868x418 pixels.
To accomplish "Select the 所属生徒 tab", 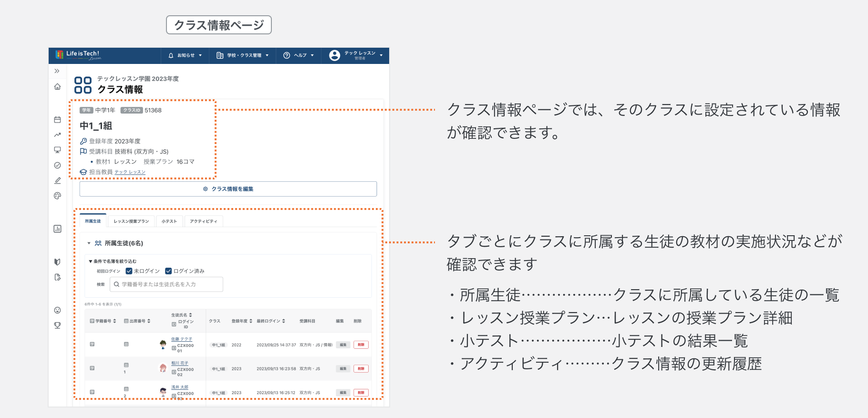I will click(93, 221).
